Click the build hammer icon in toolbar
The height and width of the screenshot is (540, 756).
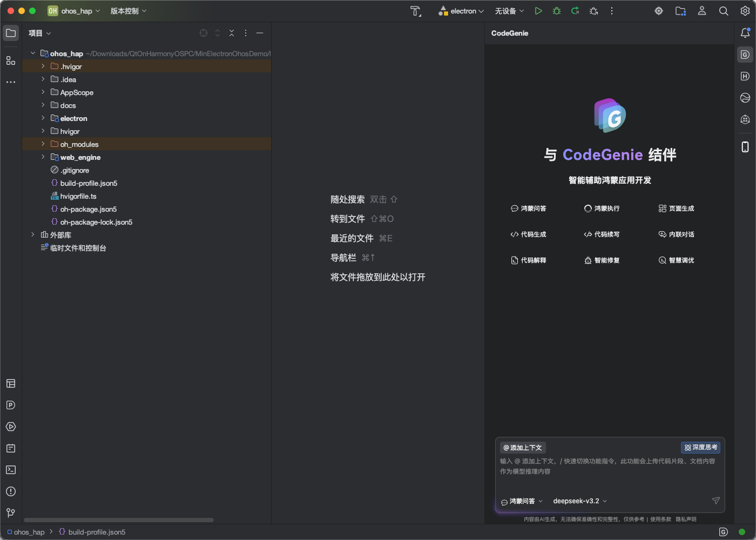(x=415, y=11)
